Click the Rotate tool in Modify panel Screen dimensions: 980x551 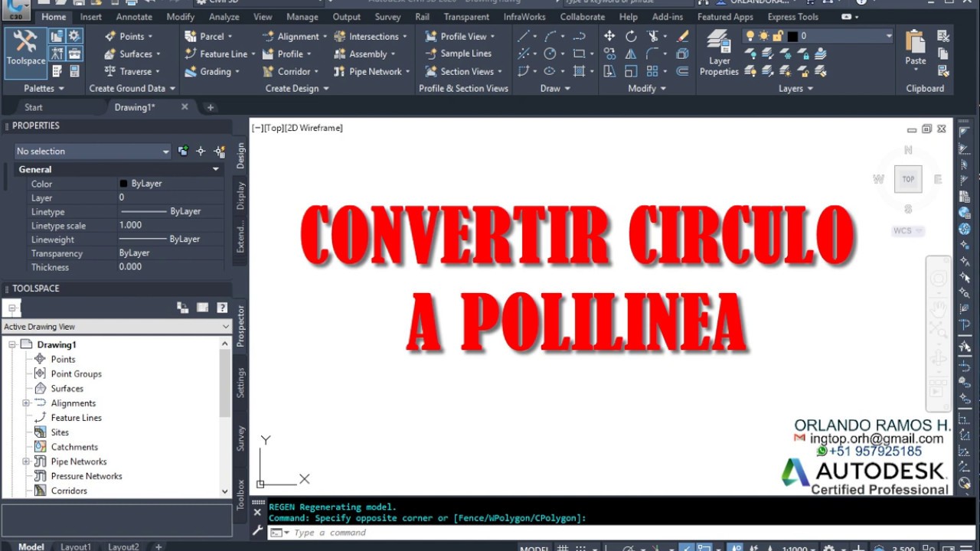point(631,36)
